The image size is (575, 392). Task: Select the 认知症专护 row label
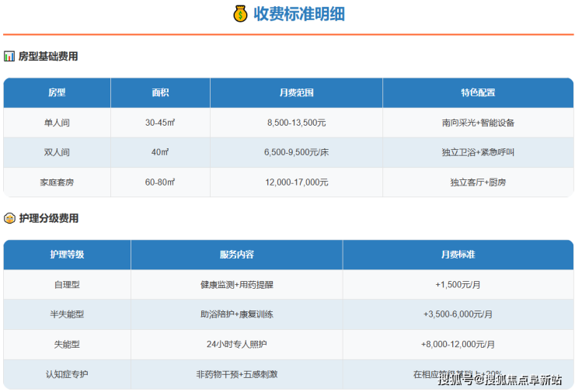coord(67,374)
